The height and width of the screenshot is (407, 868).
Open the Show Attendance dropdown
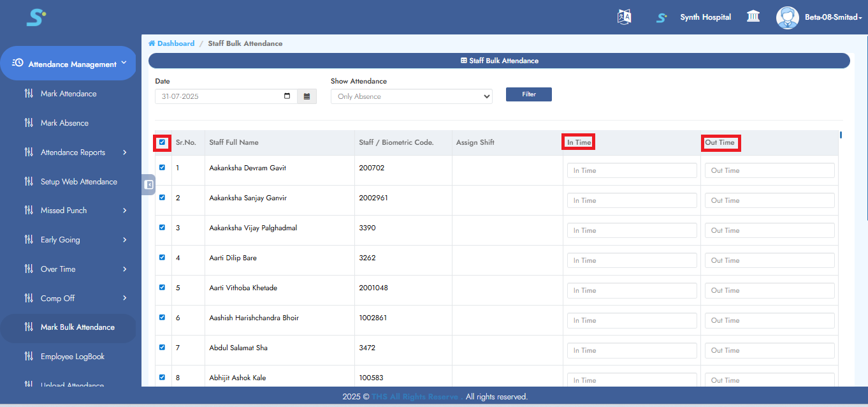(411, 96)
